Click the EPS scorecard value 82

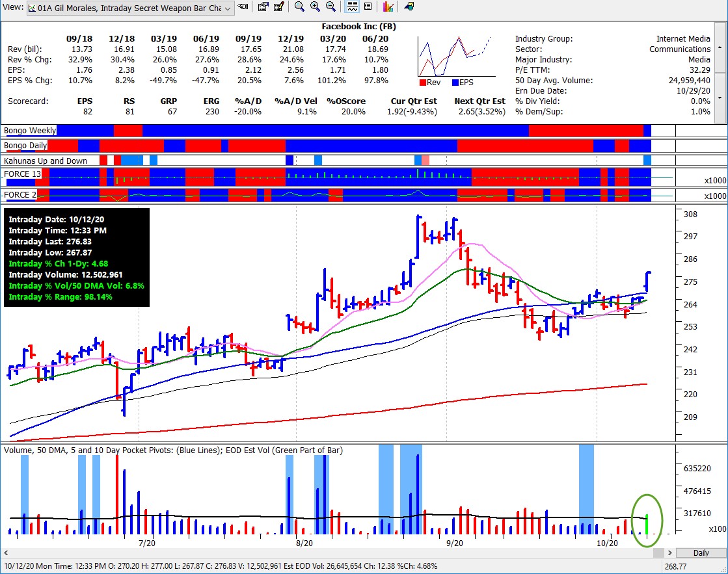click(88, 111)
